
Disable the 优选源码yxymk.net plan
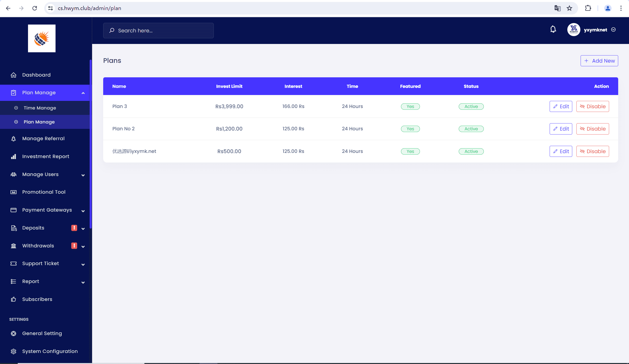(x=592, y=151)
